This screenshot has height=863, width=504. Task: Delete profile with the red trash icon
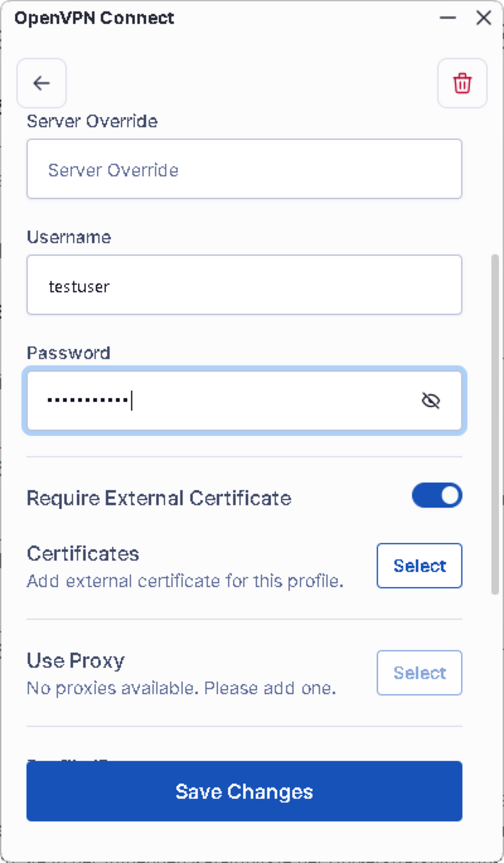coord(462,83)
